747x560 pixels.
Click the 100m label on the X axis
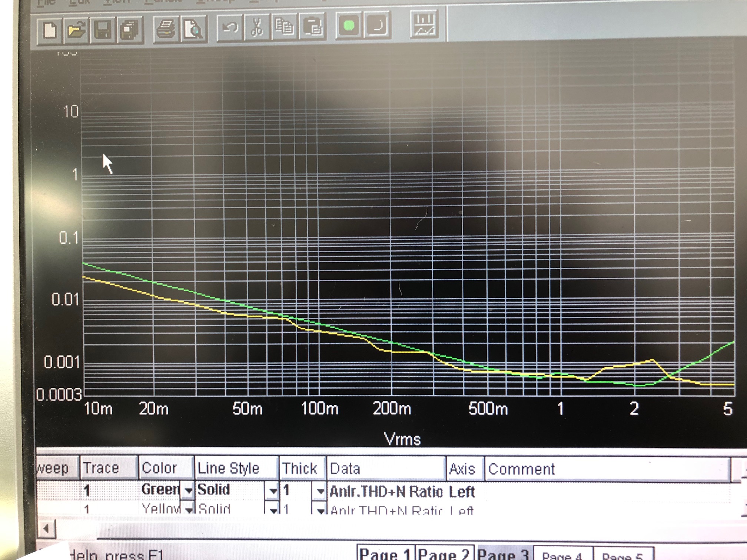point(320,409)
